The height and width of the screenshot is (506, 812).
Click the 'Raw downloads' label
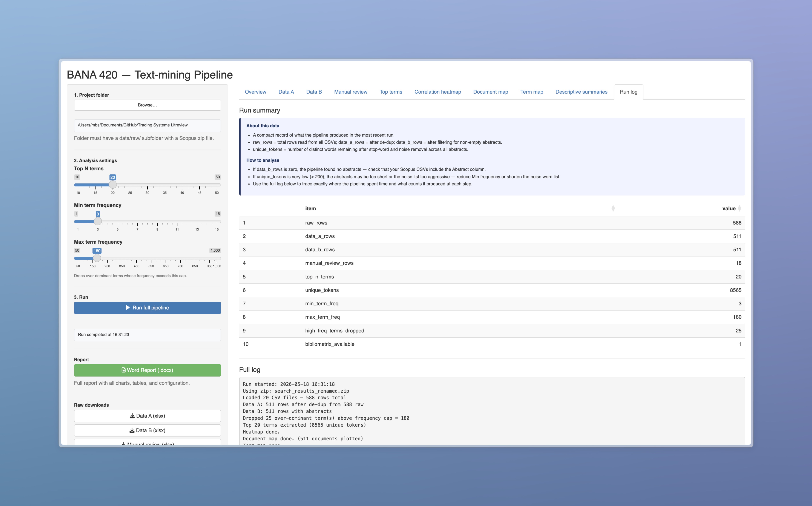(91, 405)
